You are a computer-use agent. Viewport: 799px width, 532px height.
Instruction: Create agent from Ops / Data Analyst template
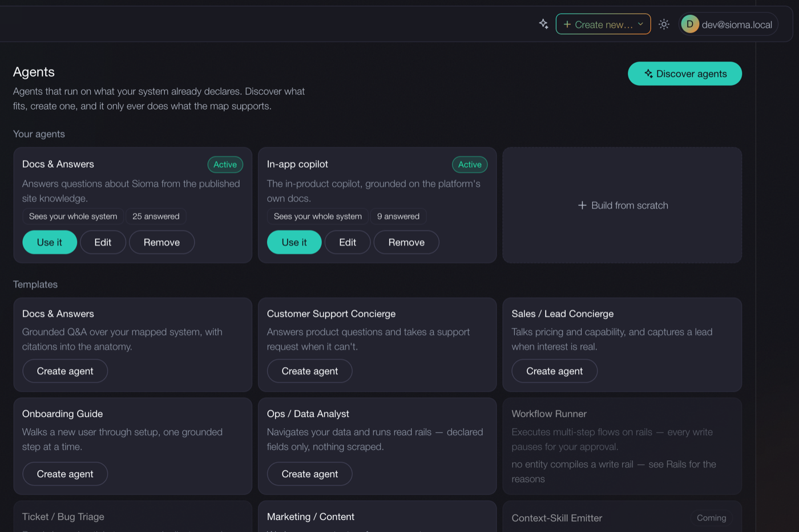tap(310, 474)
